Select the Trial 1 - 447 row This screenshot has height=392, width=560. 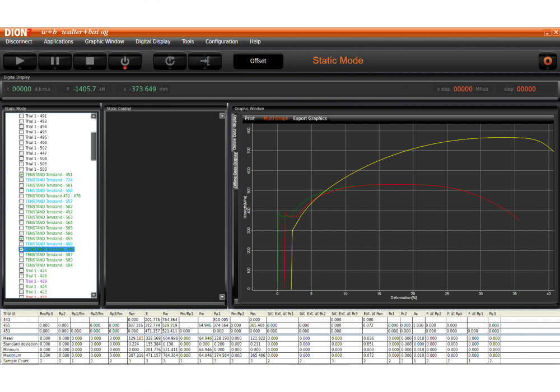click(36, 153)
